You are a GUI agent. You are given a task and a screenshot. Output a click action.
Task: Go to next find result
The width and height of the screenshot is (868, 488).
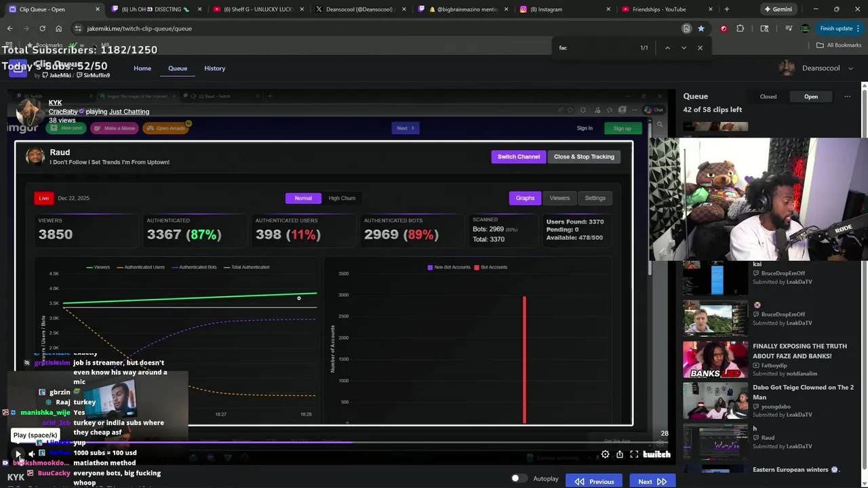(684, 47)
